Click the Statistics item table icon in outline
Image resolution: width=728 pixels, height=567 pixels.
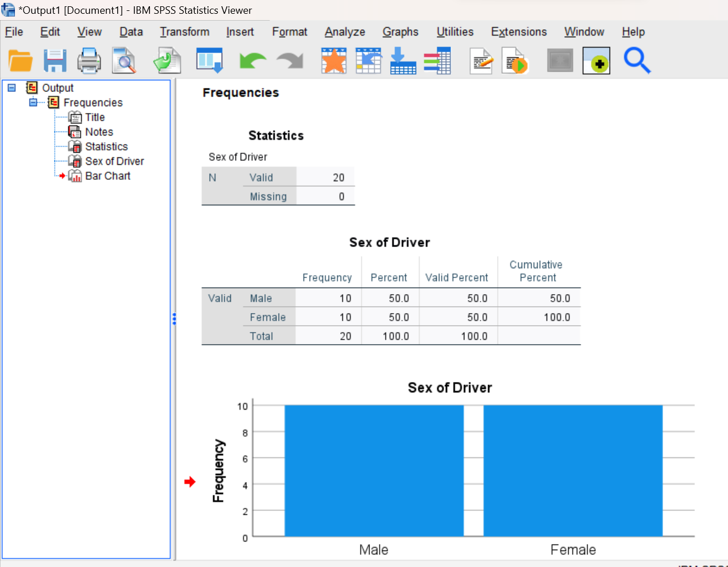(75, 146)
